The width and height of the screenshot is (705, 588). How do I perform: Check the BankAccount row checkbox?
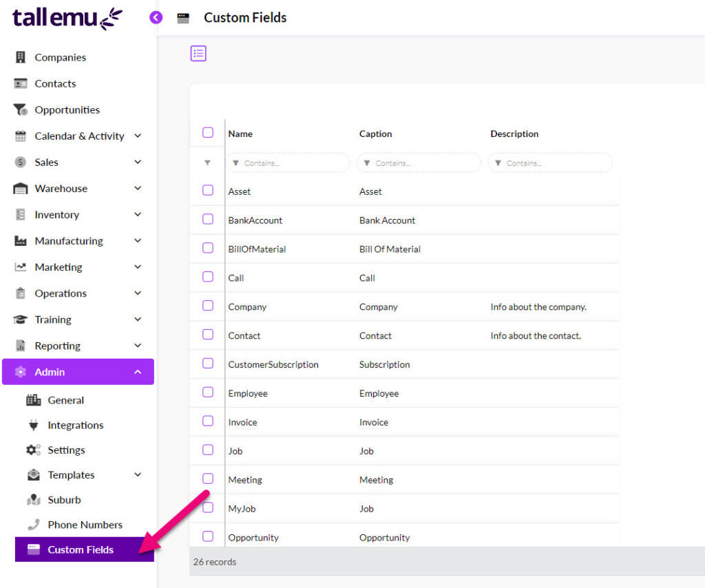208,219
